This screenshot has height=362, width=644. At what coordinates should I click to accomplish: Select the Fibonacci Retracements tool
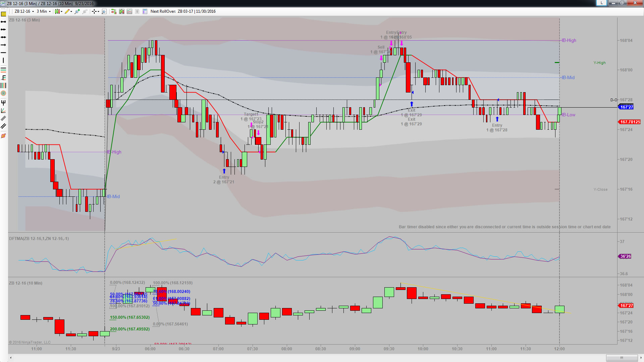tap(3, 70)
